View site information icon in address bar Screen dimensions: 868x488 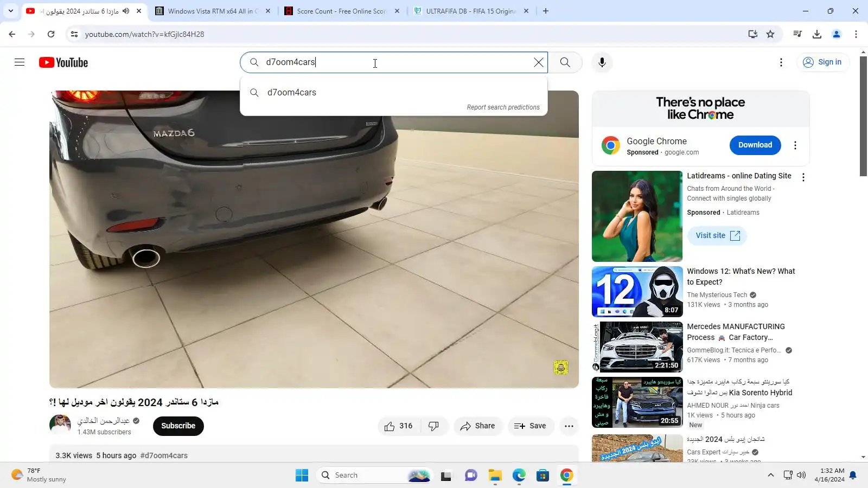tap(74, 34)
